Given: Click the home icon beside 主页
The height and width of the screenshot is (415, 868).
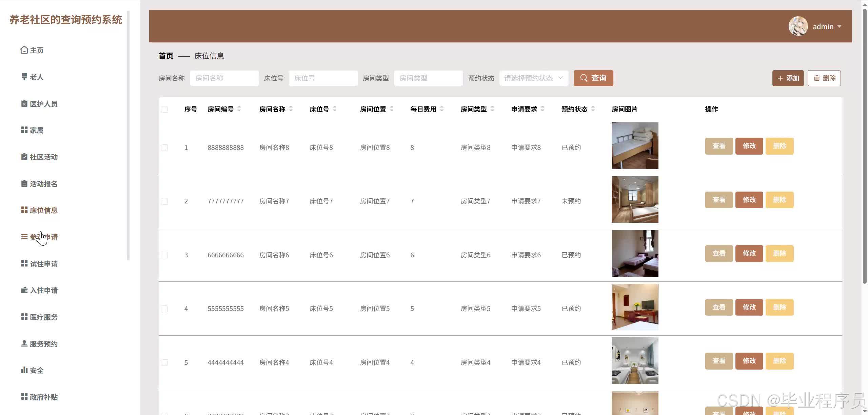Looking at the screenshot, I should pos(24,50).
